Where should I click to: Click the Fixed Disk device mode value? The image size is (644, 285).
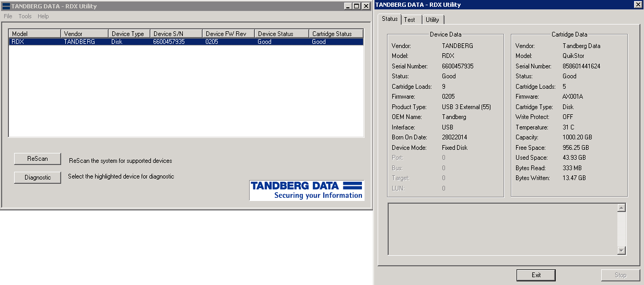click(x=455, y=148)
